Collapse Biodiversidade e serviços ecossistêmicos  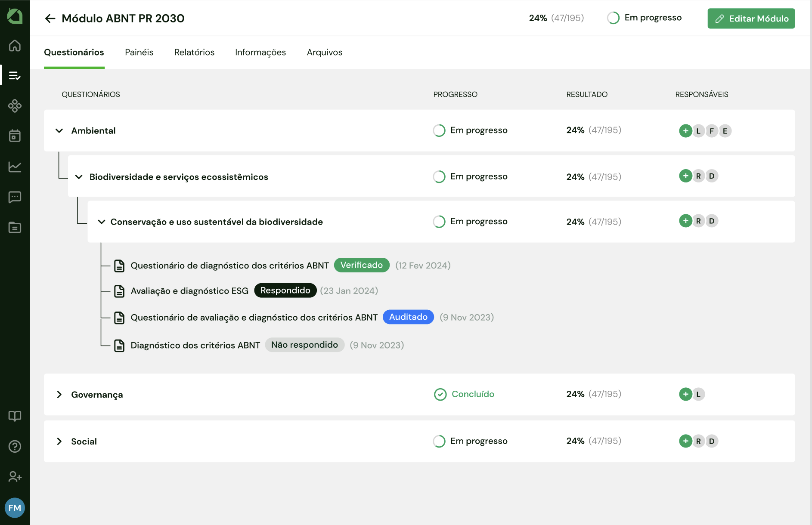tap(79, 177)
